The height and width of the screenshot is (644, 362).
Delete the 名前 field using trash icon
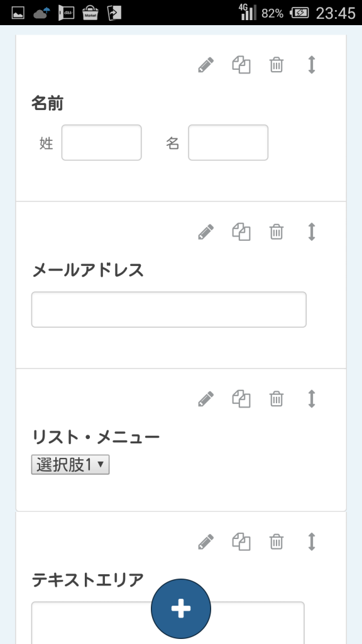277,65
